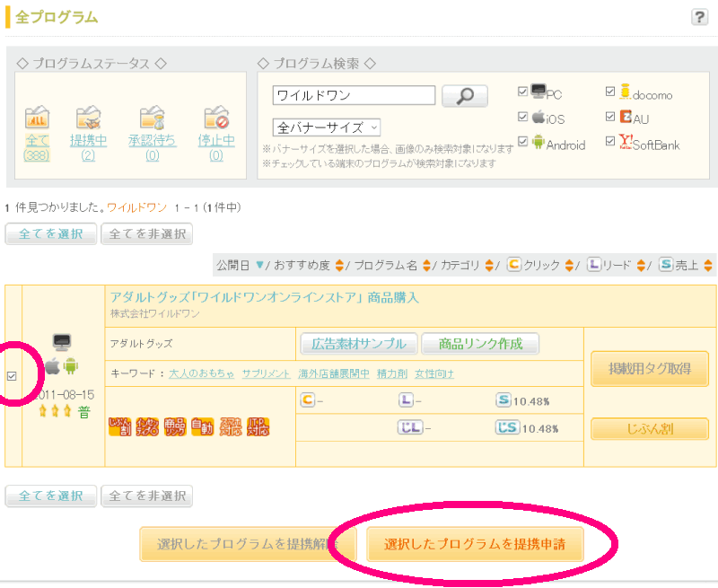
Task: Click the 停止中 stopped folder icon
Action: [x=216, y=118]
